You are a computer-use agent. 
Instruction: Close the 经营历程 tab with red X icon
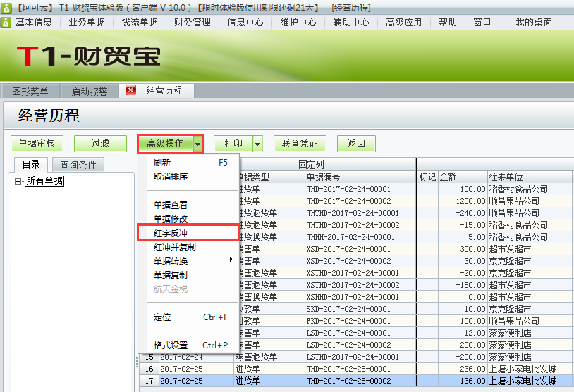130,90
